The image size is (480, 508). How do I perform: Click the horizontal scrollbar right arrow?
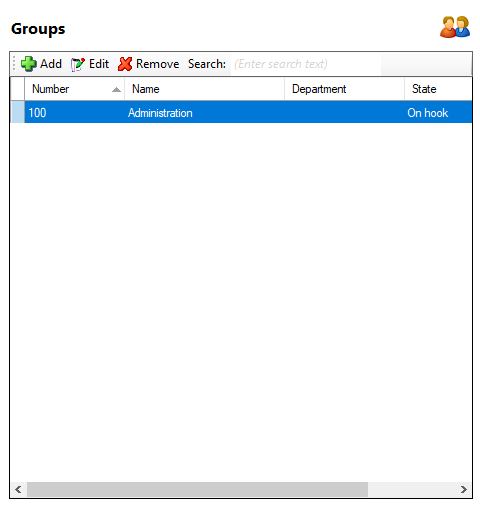(464, 489)
